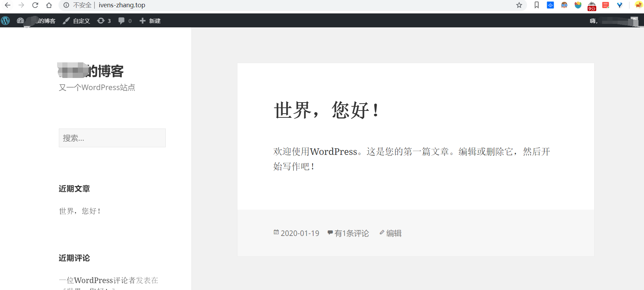Click the URL ivens-zhang.top in address bar

click(x=122, y=5)
